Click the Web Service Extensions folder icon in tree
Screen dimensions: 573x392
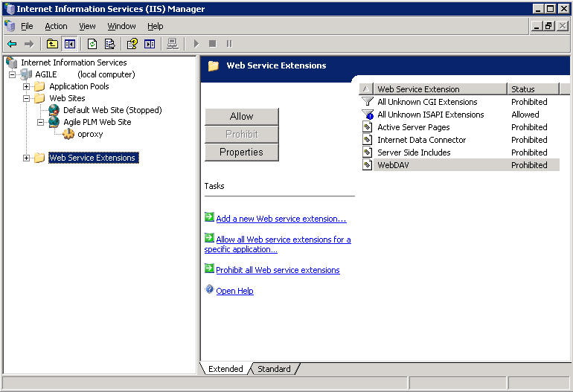point(39,158)
